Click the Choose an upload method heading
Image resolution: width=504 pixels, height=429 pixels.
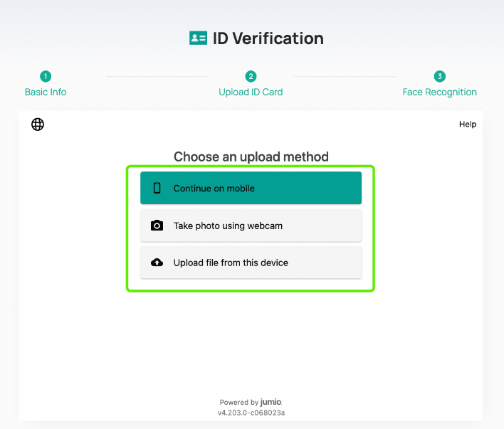[251, 157]
